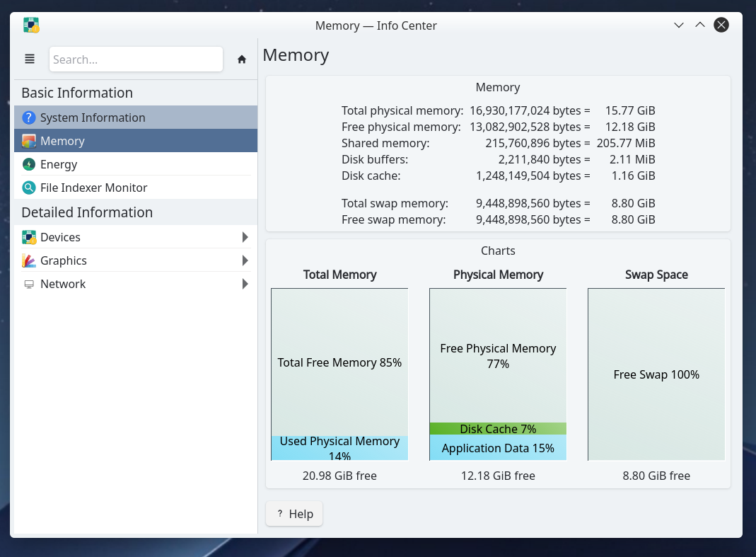The image size is (756, 557).
Task: Click the blue Application Data chart segment
Action: [498, 448]
